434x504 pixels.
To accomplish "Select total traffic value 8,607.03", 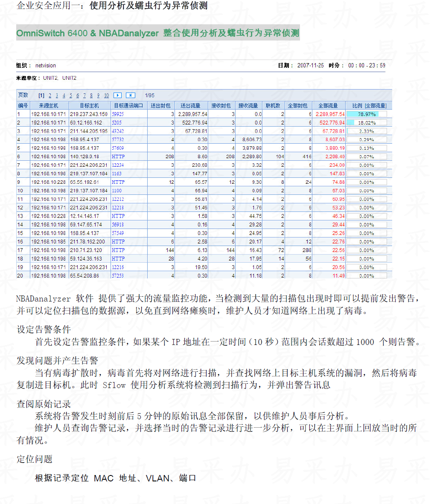I will 335,139.
